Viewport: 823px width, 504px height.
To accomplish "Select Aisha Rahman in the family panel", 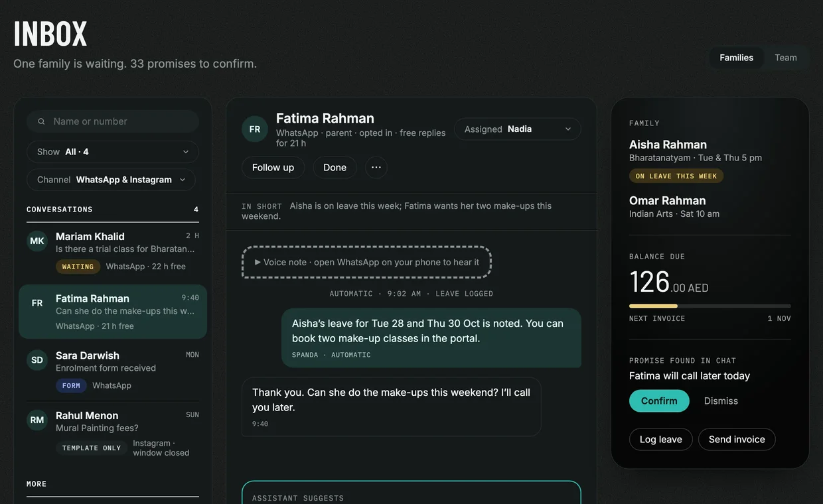I will 668,145.
